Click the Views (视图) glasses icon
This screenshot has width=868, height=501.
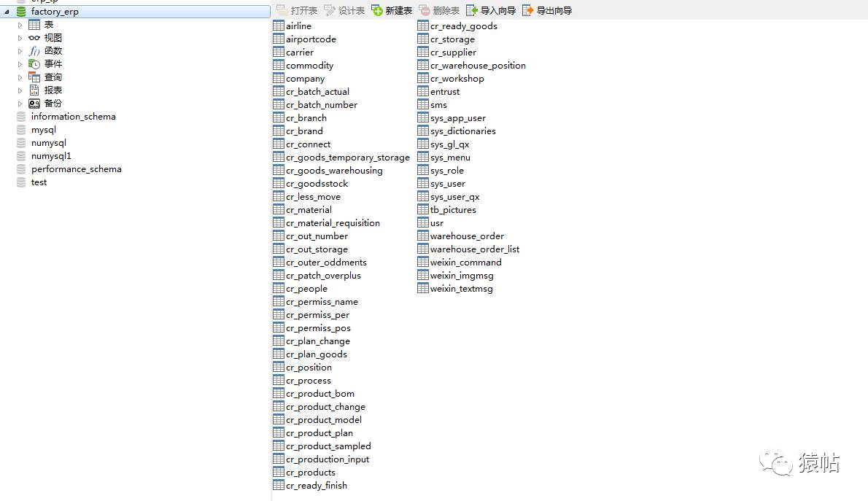tap(34, 38)
